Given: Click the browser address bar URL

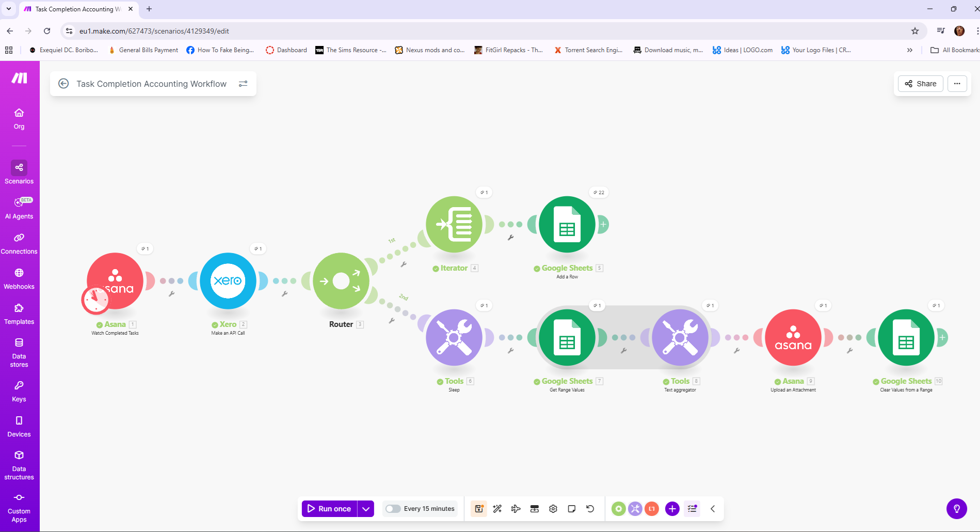Looking at the screenshot, I should (154, 31).
